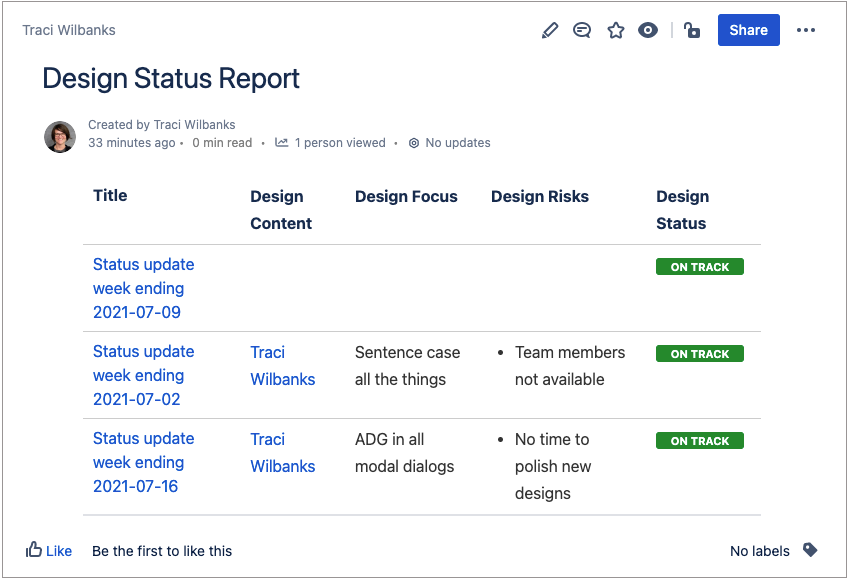Star this page as favorite

click(x=616, y=30)
